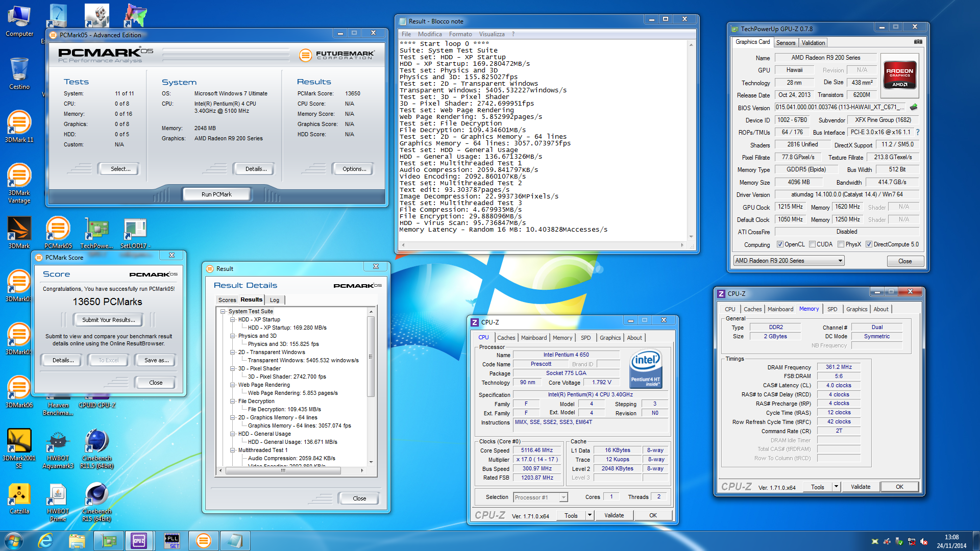Click the Run PCMark button
Viewport: 980px width, 551px height.
216,194
